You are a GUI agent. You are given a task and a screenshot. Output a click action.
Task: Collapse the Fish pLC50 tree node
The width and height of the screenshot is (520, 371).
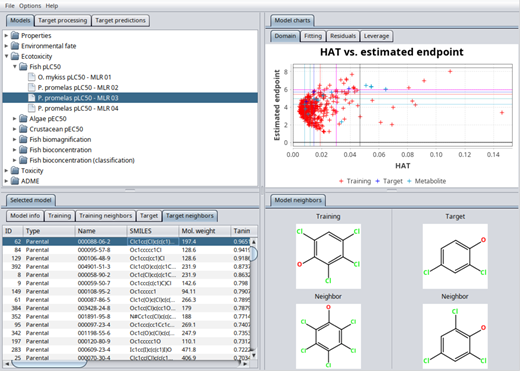click(x=15, y=66)
